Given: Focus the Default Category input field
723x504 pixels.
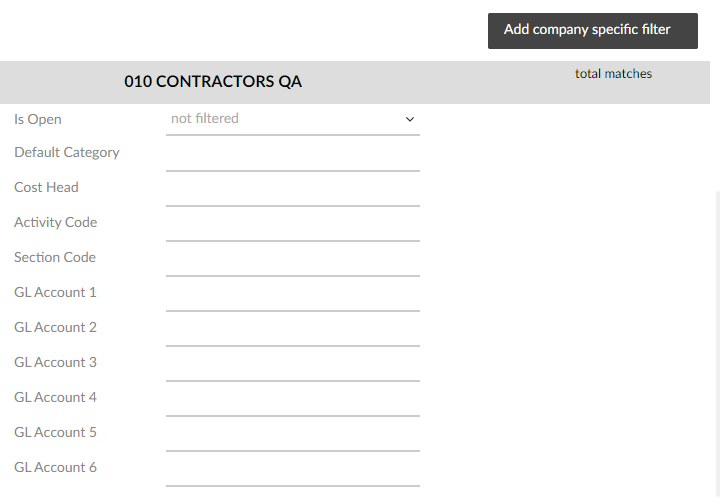Looking at the screenshot, I should click(293, 157).
